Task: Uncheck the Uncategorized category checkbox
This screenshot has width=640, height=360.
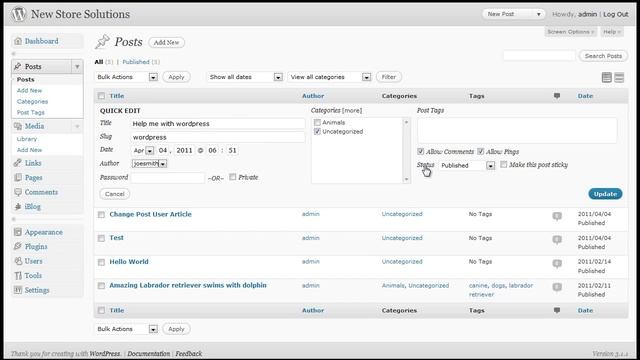Action: point(317,131)
